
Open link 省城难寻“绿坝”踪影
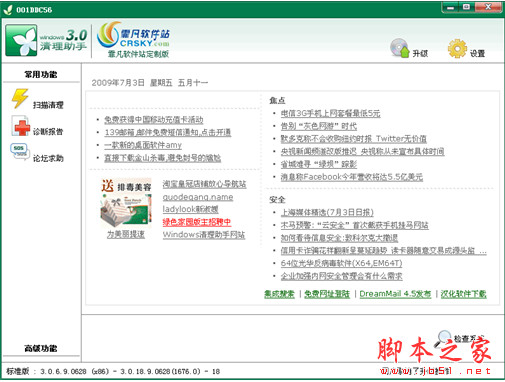tap(319, 164)
